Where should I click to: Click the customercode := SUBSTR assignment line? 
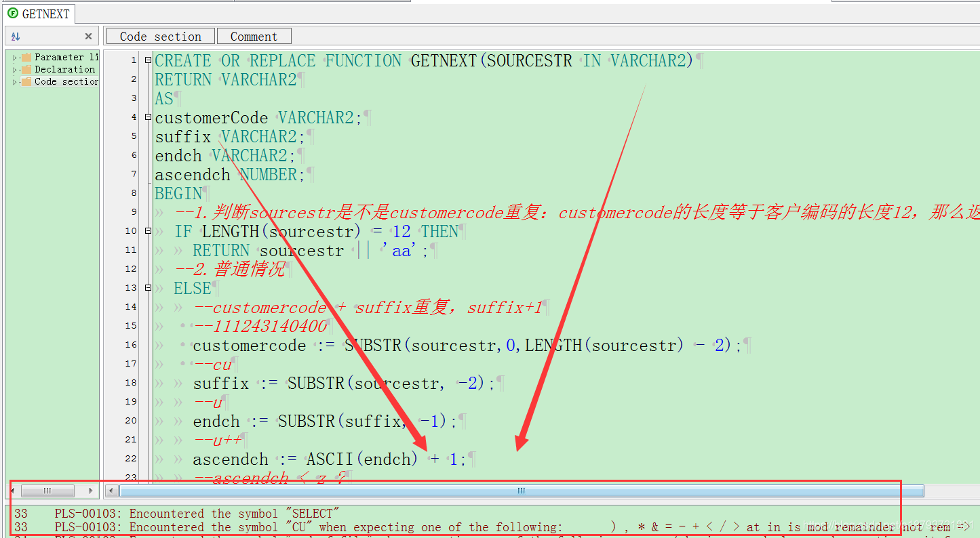click(x=467, y=346)
